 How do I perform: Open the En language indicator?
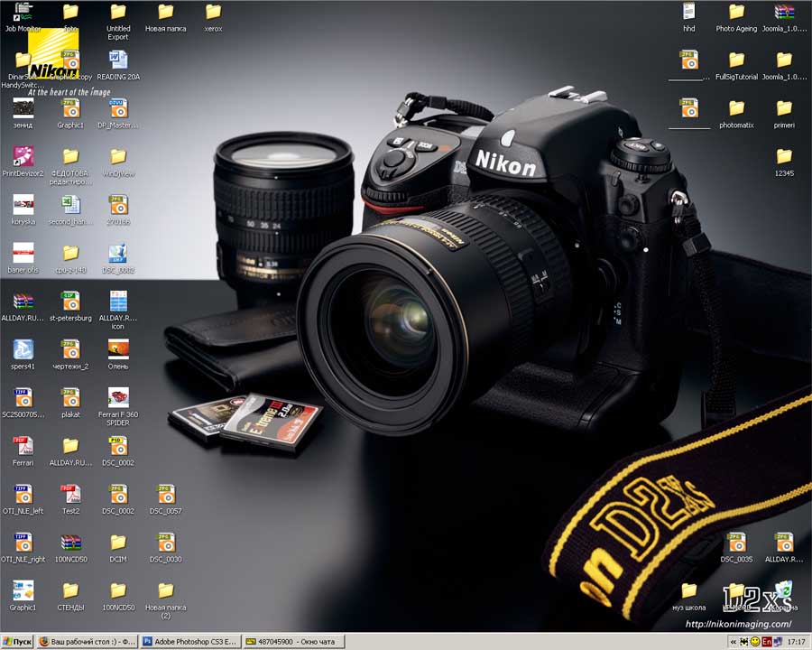click(x=766, y=642)
